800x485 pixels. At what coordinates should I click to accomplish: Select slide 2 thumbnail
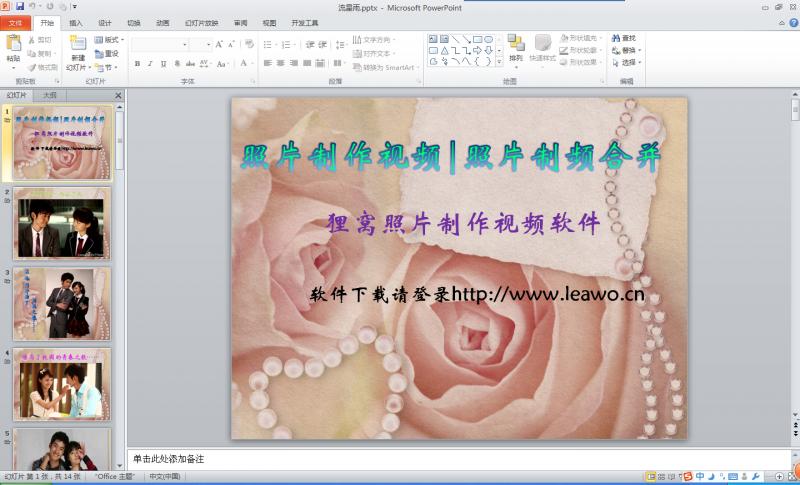pyautogui.click(x=62, y=224)
